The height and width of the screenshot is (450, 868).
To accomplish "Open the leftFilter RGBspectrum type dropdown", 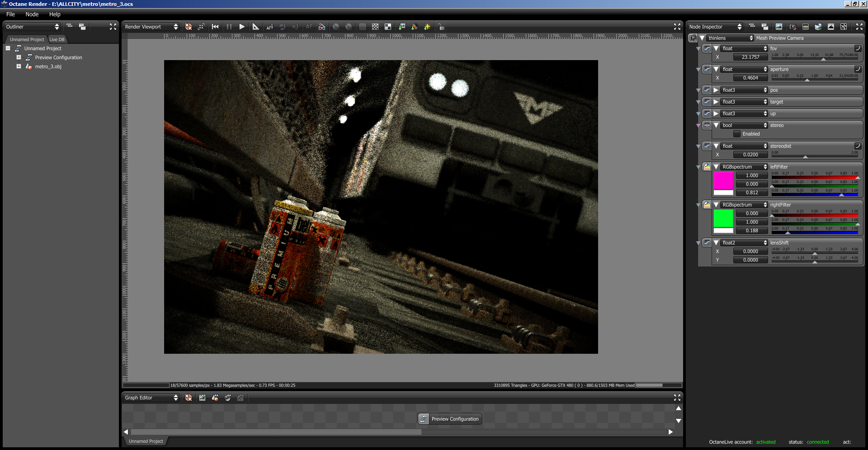I will pos(744,167).
